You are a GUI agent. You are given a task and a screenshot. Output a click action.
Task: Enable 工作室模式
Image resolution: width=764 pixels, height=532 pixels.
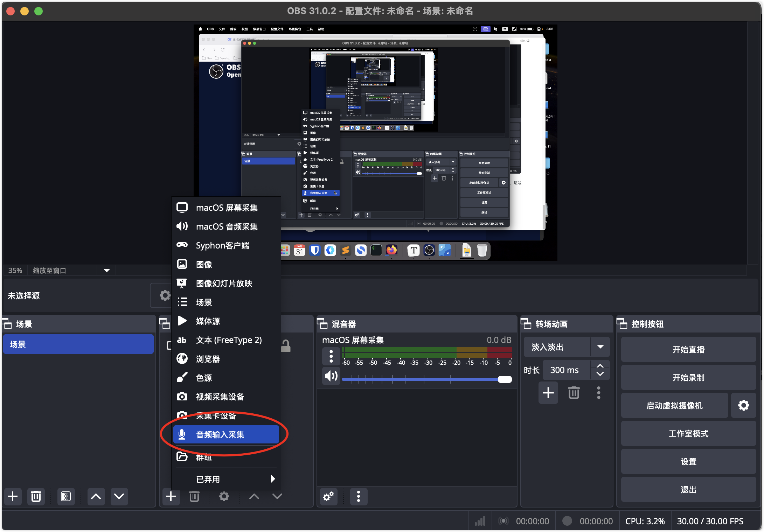tap(688, 433)
